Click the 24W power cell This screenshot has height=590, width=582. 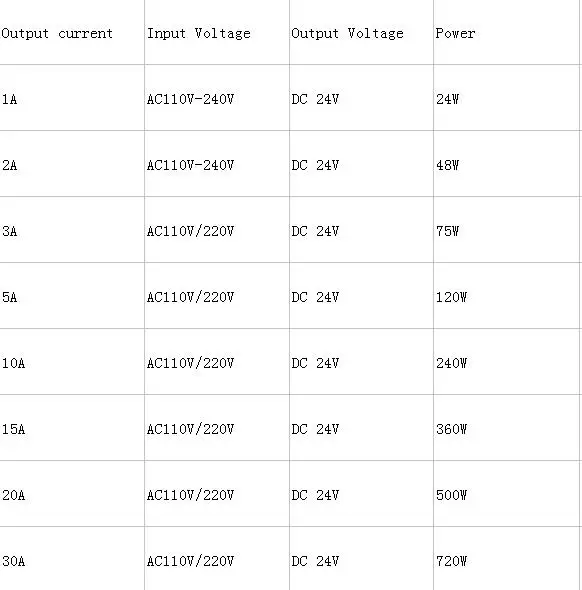pyautogui.click(x=506, y=98)
